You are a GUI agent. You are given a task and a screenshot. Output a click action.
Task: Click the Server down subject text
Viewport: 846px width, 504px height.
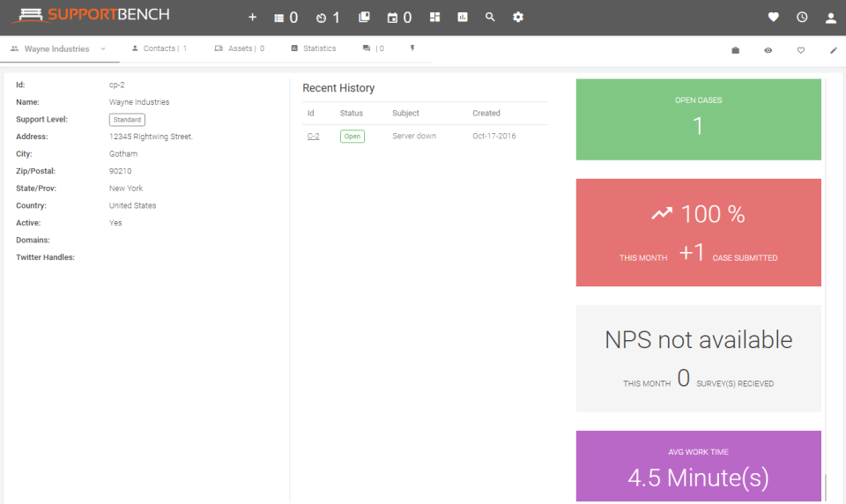414,136
